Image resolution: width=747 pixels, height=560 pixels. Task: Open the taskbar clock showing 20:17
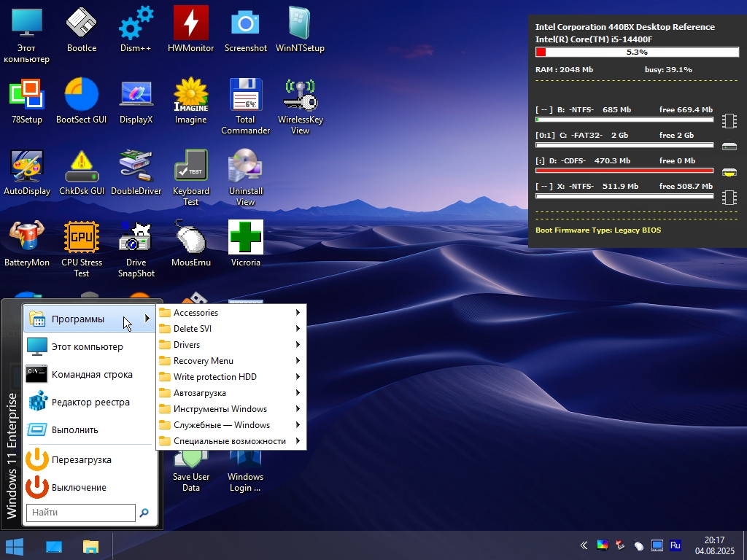tap(715, 545)
